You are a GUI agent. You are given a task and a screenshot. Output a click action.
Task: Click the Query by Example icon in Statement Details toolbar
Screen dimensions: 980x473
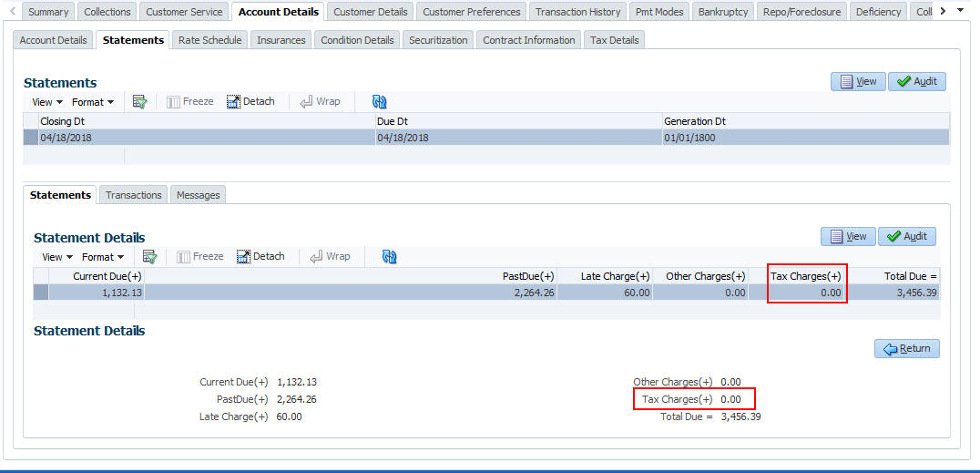coord(150,256)
